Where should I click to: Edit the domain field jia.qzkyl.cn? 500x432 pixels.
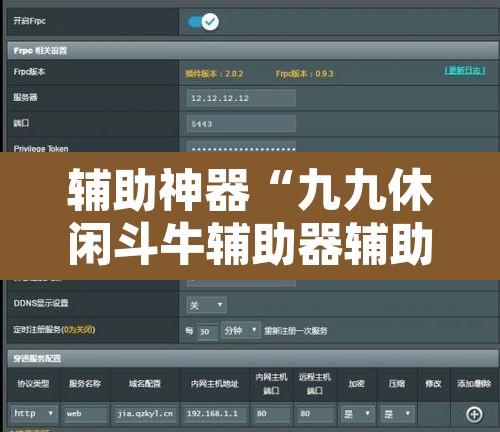click(145, 414)
